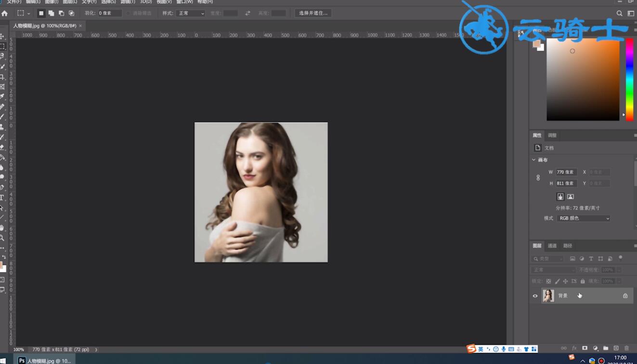The image size is (637, 364).
Task: Switch to the 通道 tab
Action: pos(552,246)
